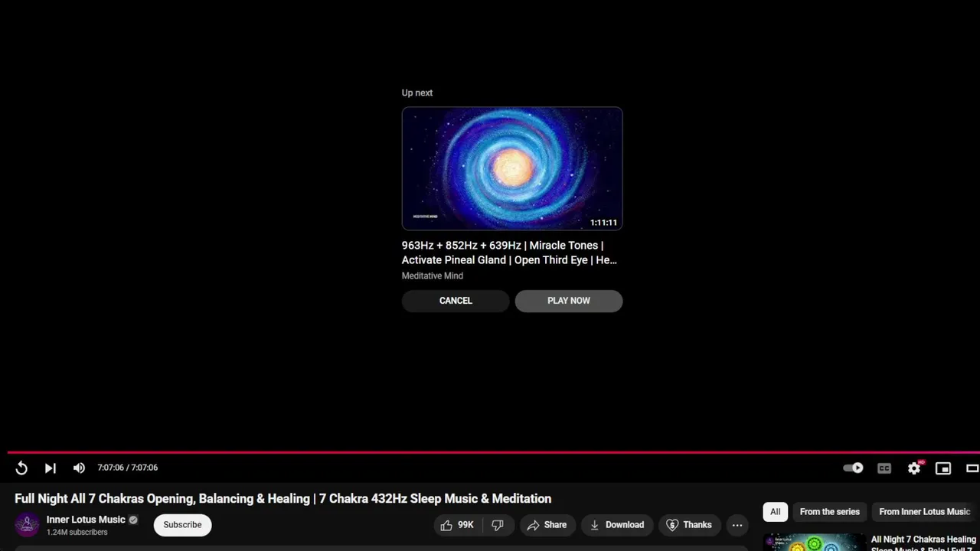Enable theater mode view
The height and width of the screenshot is (551, 980).
(972, 468)
